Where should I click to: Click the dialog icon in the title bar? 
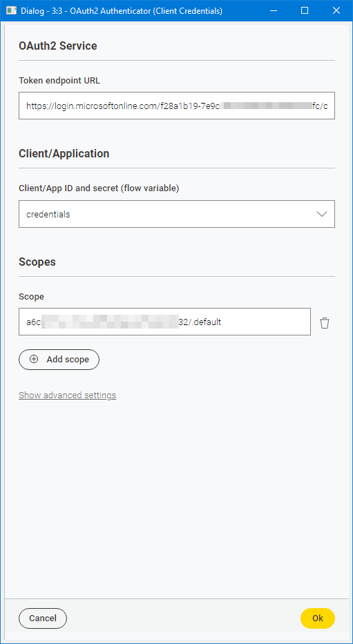click(x=11, y=10)
